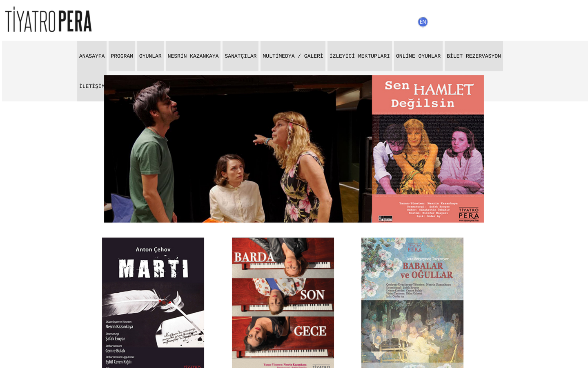
Task: Open the SANATÇILAR page
Action: click(241, 56)
